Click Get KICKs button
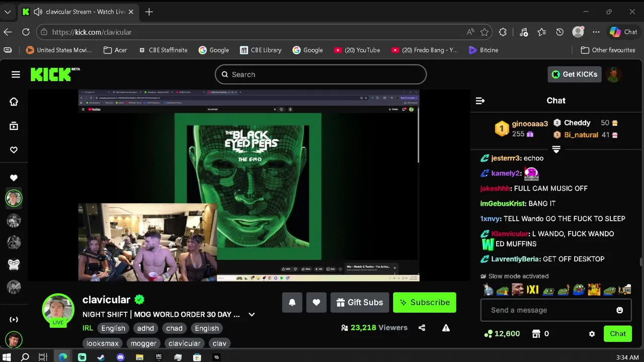 tap(575, 74)
